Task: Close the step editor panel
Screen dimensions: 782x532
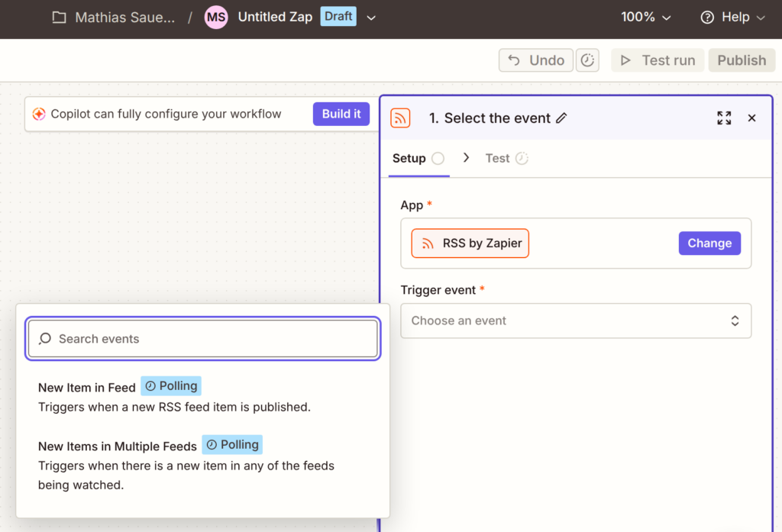Action: [x=751, y=118]
